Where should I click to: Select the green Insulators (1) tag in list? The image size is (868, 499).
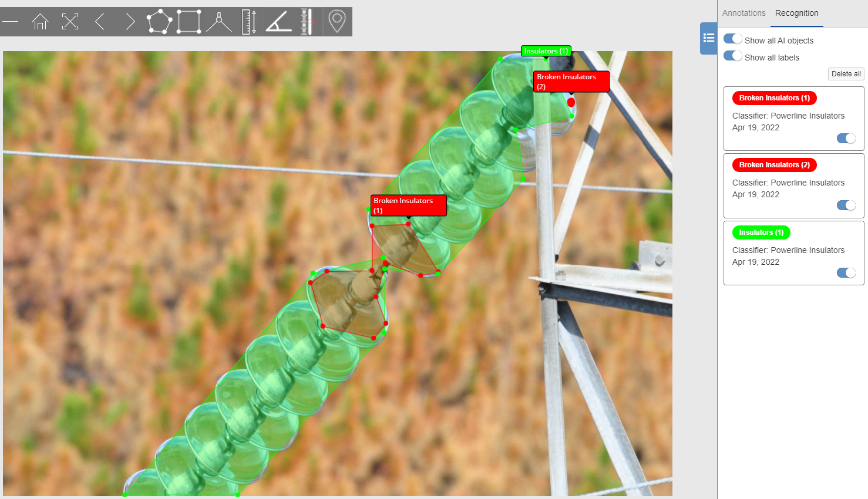761,232
